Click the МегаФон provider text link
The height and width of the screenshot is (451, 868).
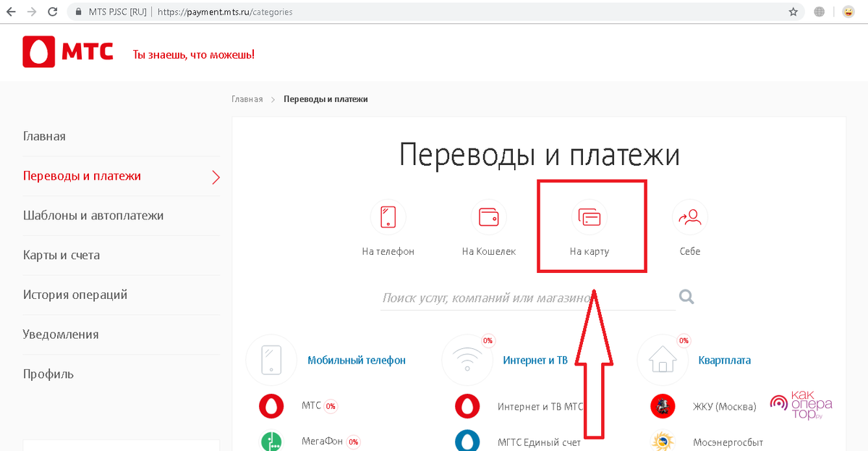(x=322, y=442)
